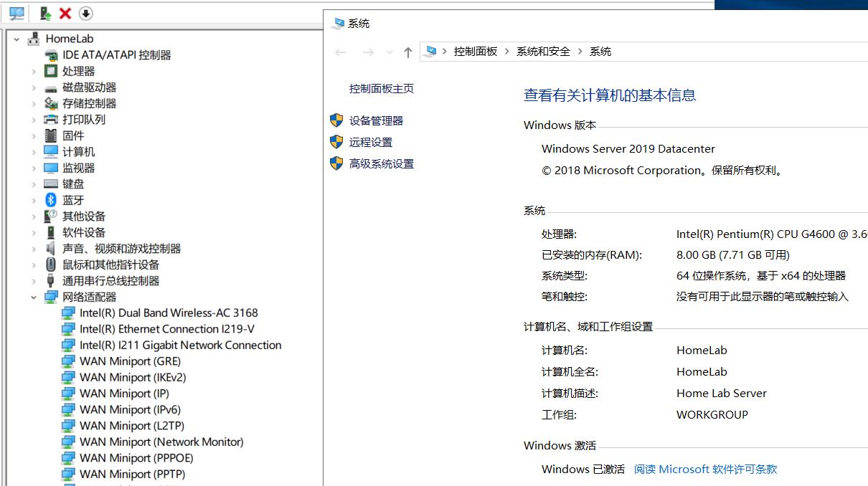Expand the 其他设备 node arrow
The image size is (868, 486).
pyautogui.click(x=34, y=216)
